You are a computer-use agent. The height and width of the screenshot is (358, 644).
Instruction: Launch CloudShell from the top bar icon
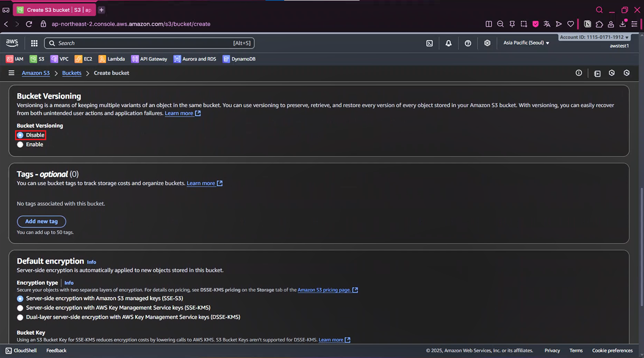(x=429, y=43)
